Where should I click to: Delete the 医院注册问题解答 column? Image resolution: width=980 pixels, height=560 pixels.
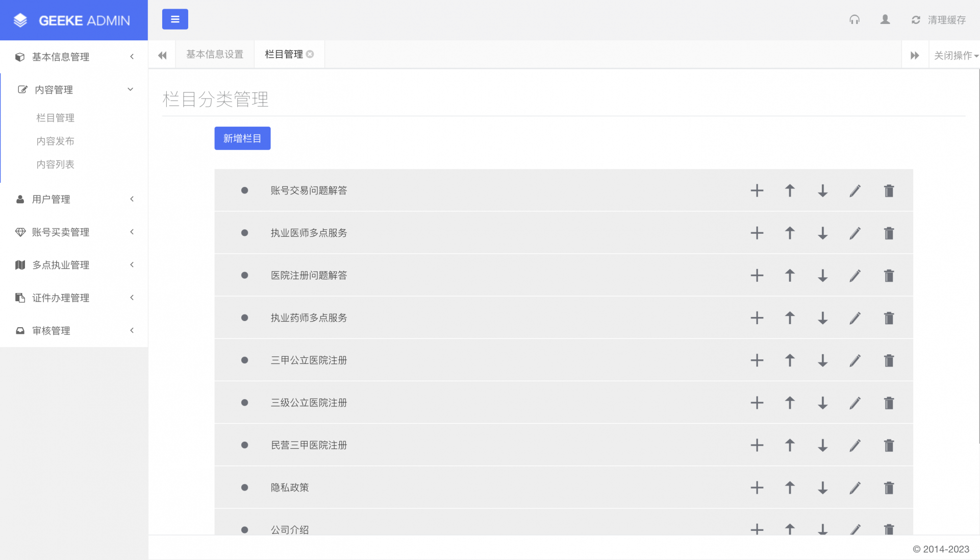pyautogui.click(x=889, y=275)
